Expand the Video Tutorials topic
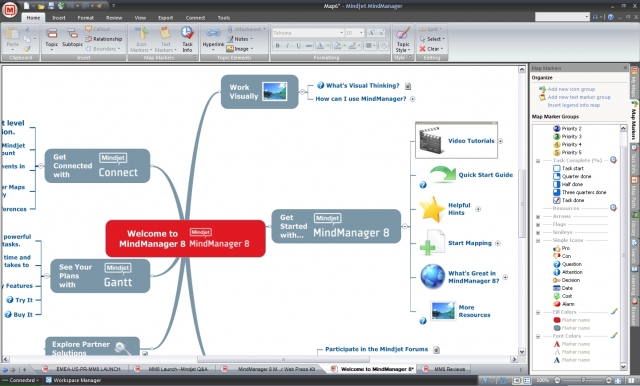Image resolution: width=640 pixels, height=386 pixels. pyautogui.click(x=500, y=141)
